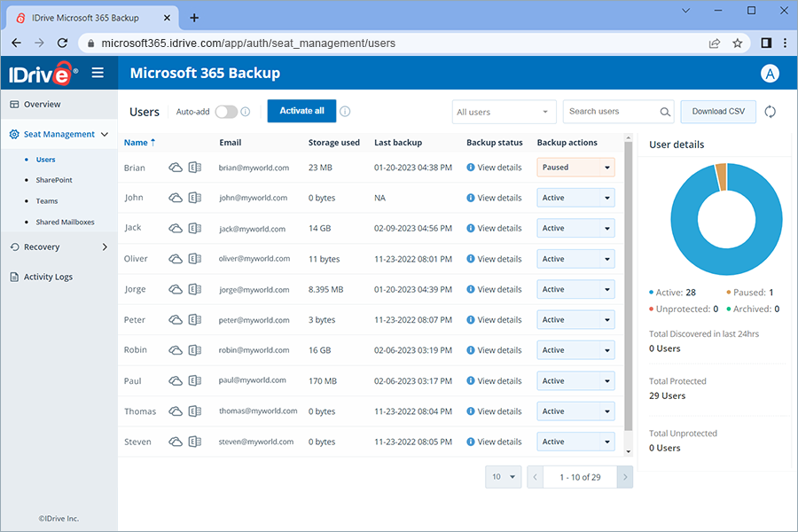Open Activity Logs
The width and height of the screenshot is (798, 532).
(48, 277)
